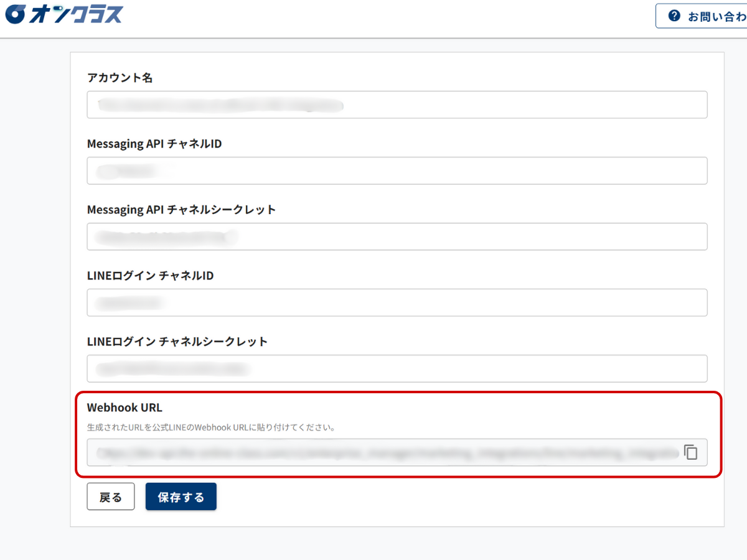Click the Messaging API チャネルID input field
747x560 pixels.
pyautogui.click(x=397, y=170)
